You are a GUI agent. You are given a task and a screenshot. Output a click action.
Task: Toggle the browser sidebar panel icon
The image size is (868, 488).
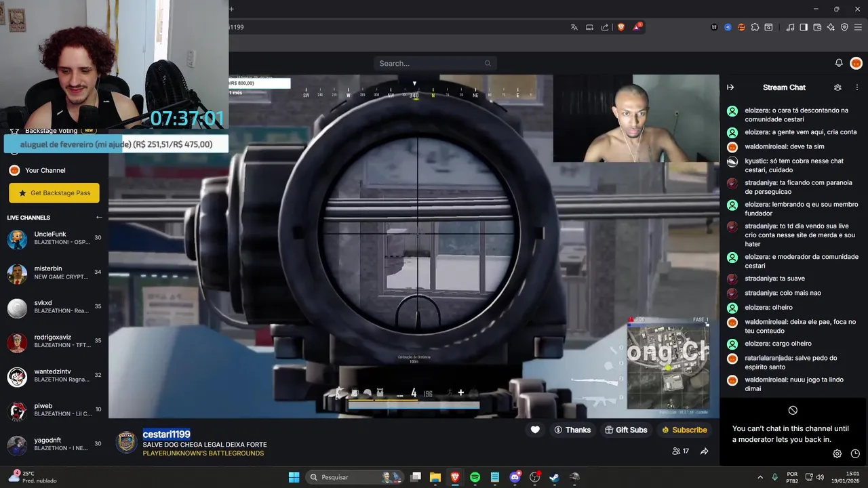point(804,27)
